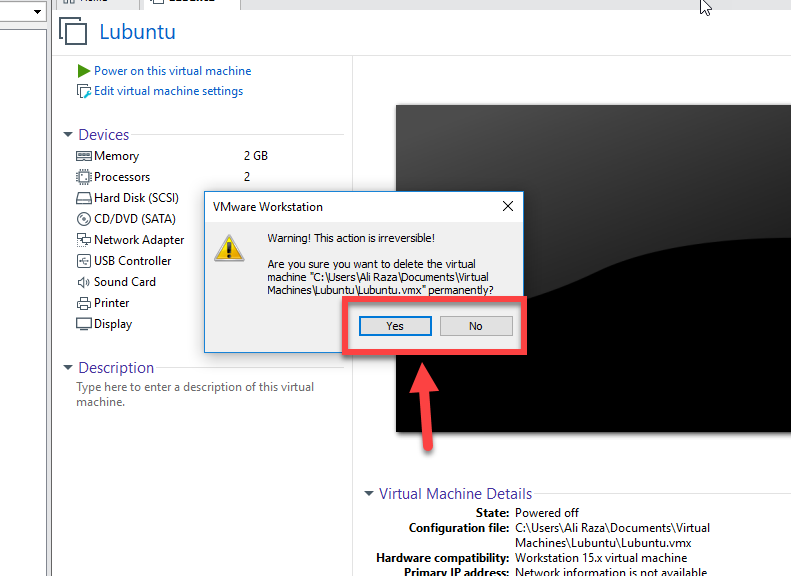The width and height of the screenshot is (791, 576).
Task: Collapse the Description section
Action: (x=68, y=368)
